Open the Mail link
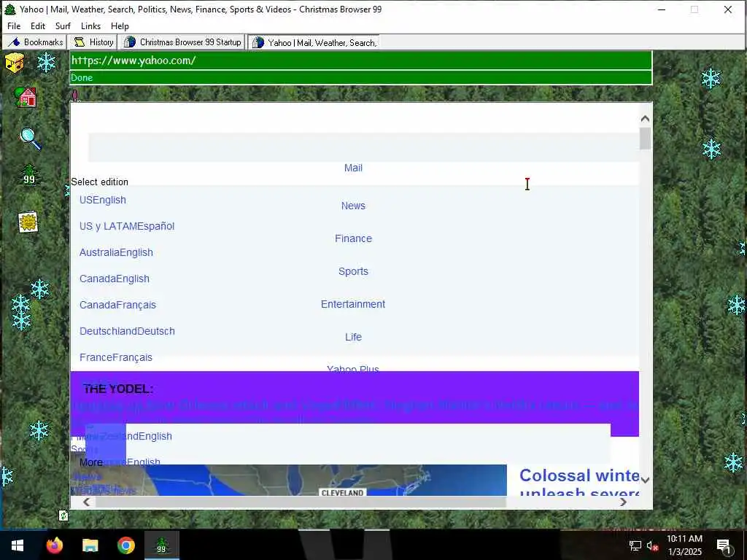The height and width of the screenshot is (560, 747). 353,168
